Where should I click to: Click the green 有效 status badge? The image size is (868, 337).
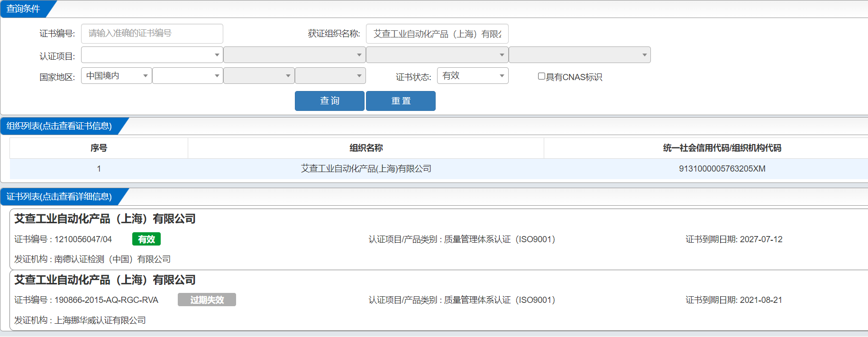pyautogui.click(x=146, y=239)
